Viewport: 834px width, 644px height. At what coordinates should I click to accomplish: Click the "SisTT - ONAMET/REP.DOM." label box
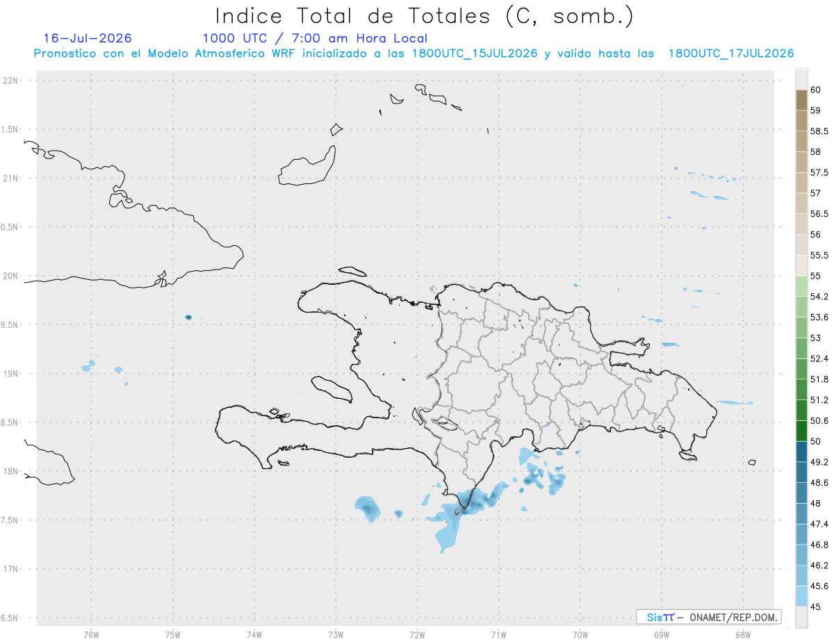[x=708, y=617]
